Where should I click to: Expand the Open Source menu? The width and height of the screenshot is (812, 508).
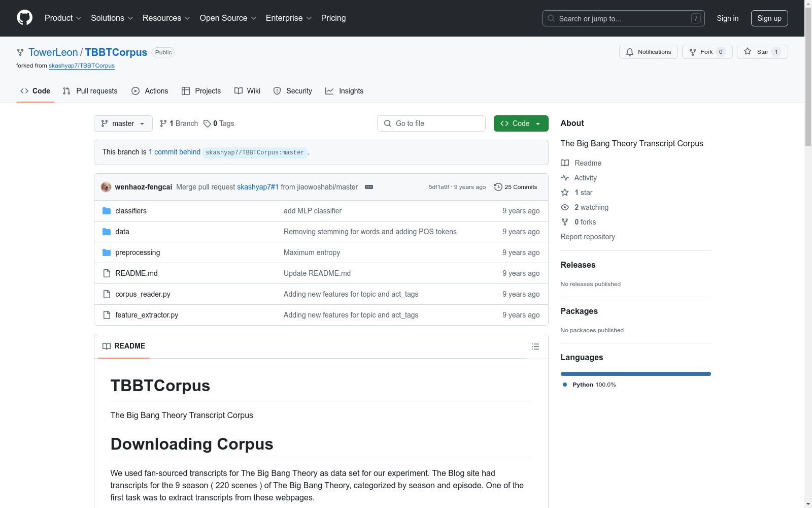(x=228, y=18)
